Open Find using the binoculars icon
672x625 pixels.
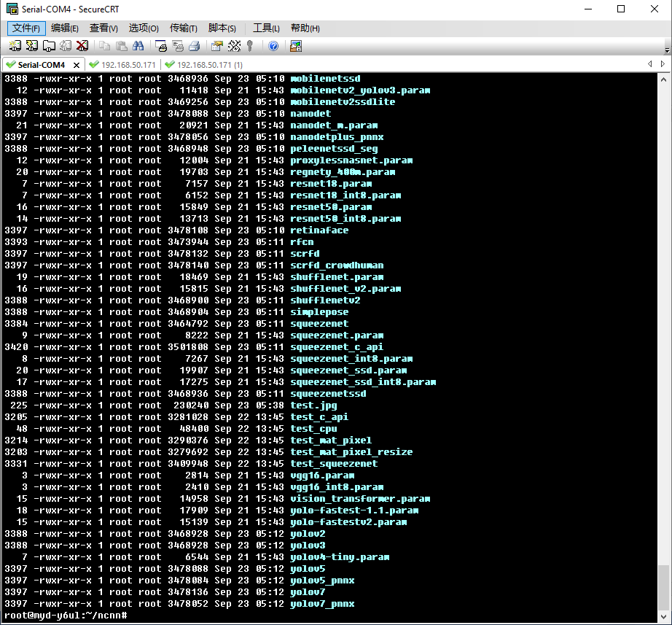click(138, 46)
